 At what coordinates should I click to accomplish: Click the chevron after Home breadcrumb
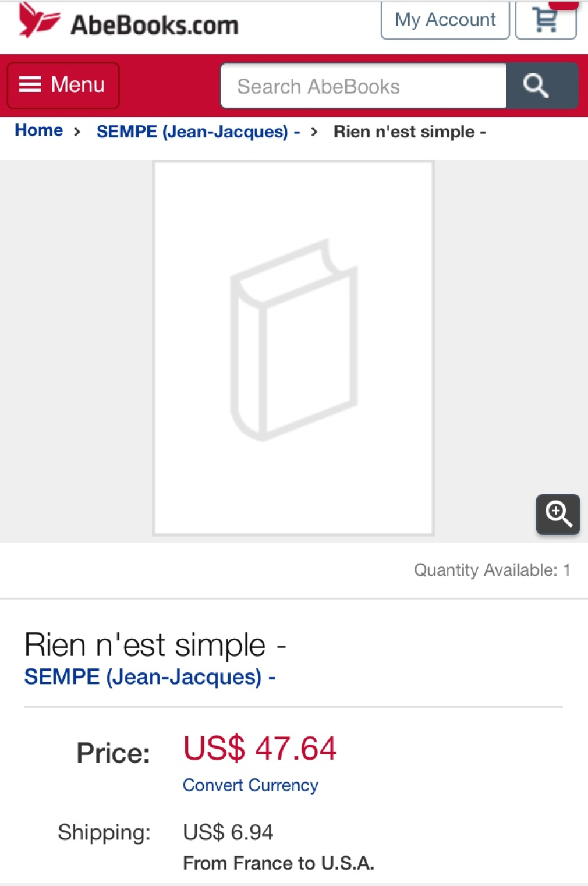tap(77, 132)
